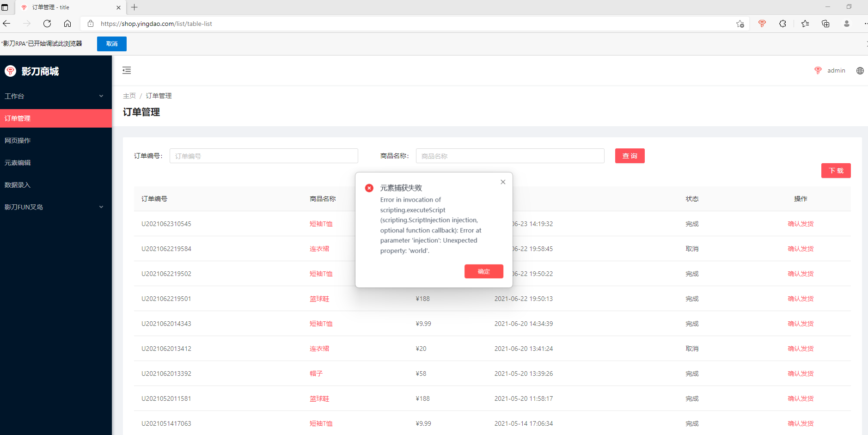View site info via the lock icon
The height and width of the screenshot is (435, 868).
pyautogui.click(x=91, y=24)
